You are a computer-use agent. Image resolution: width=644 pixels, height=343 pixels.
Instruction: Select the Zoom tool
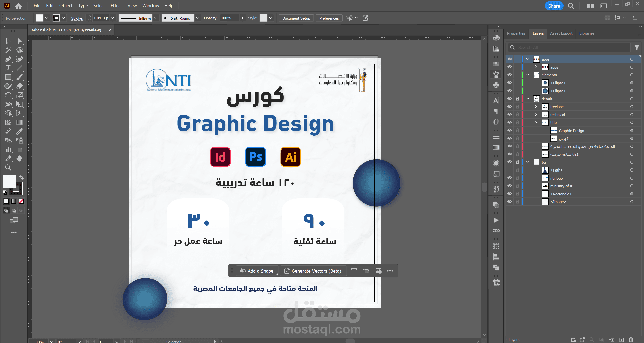tap(8, 167)
